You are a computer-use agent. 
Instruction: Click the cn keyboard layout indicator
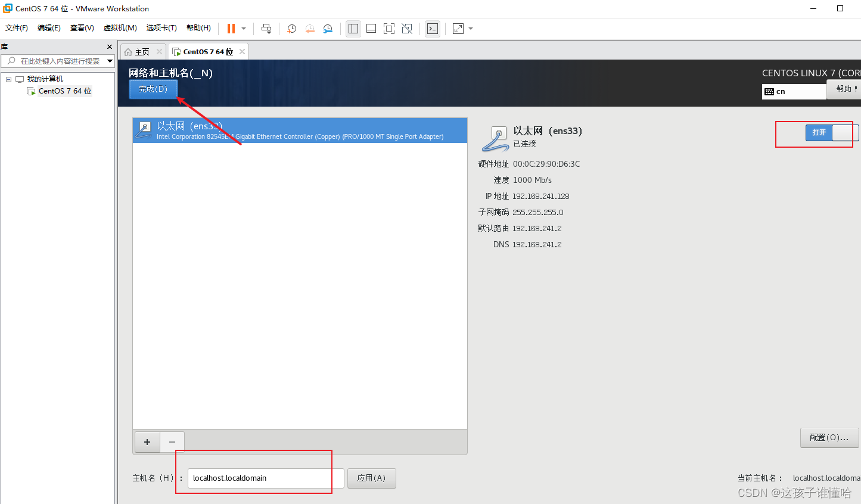[x=794, y=91]
